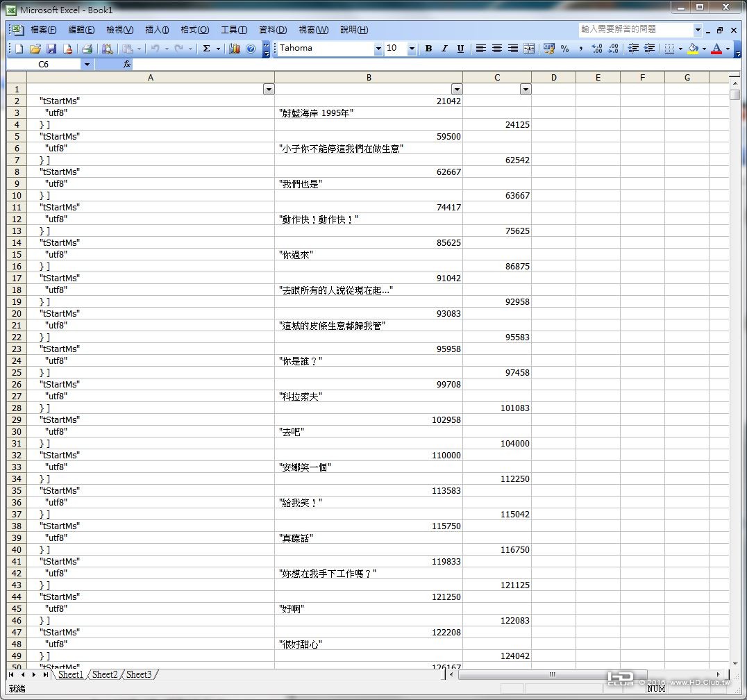Toggle Bold formatting
The height and width of the screenshot is (700, 747).
coord(428,49)
